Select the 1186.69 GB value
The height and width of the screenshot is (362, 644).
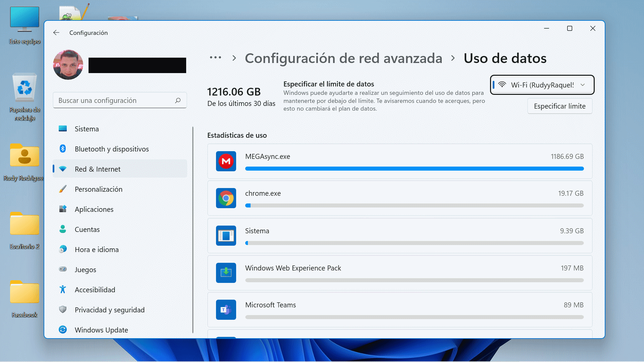567,157
